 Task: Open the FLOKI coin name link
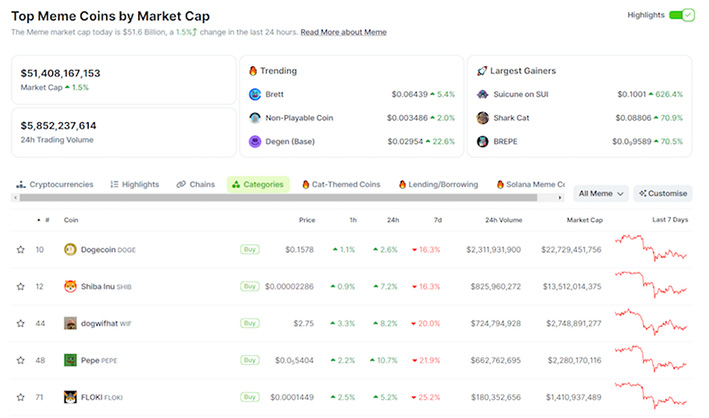[x=102, y=397]
